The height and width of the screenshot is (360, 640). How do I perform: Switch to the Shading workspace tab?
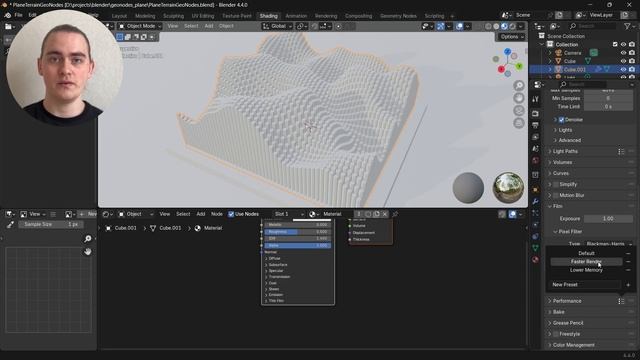tap(269, 16)
